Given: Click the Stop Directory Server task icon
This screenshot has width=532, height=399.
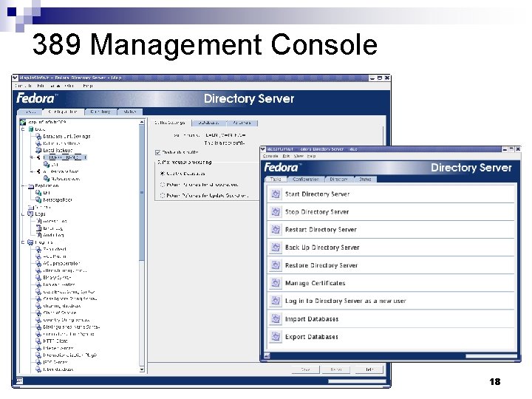Looking at the screenshot, I should 276,212.
